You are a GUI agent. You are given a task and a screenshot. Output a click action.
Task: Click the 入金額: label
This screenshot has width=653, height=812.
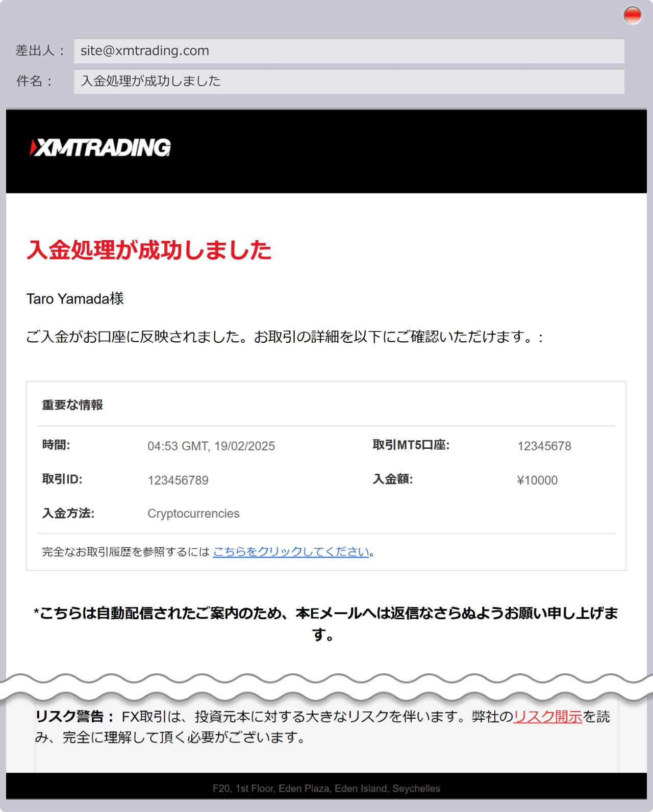[393, 479]
